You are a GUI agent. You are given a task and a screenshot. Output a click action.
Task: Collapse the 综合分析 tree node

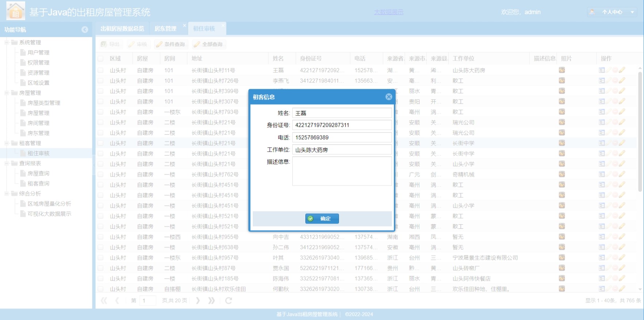pos(7,193)
